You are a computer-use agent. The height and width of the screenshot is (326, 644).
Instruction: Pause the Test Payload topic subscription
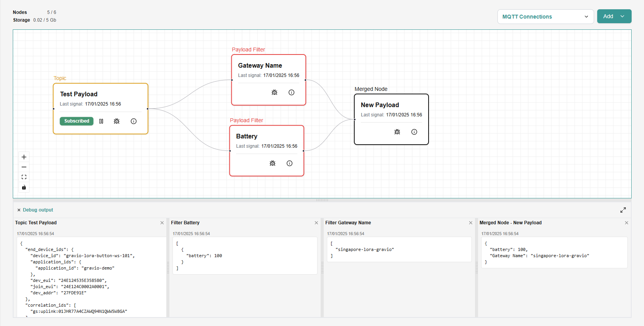(101, 121)
